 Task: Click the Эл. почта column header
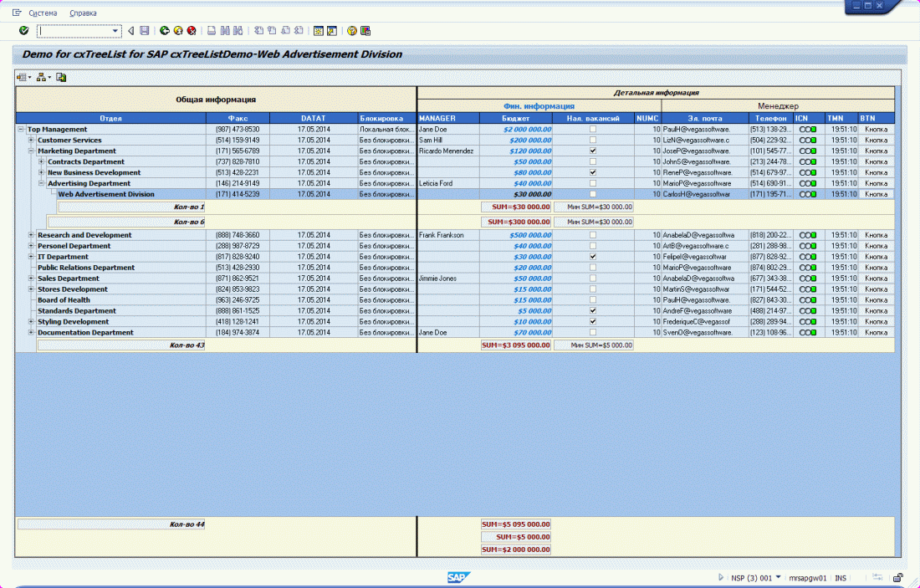click(x=705, y=118)
